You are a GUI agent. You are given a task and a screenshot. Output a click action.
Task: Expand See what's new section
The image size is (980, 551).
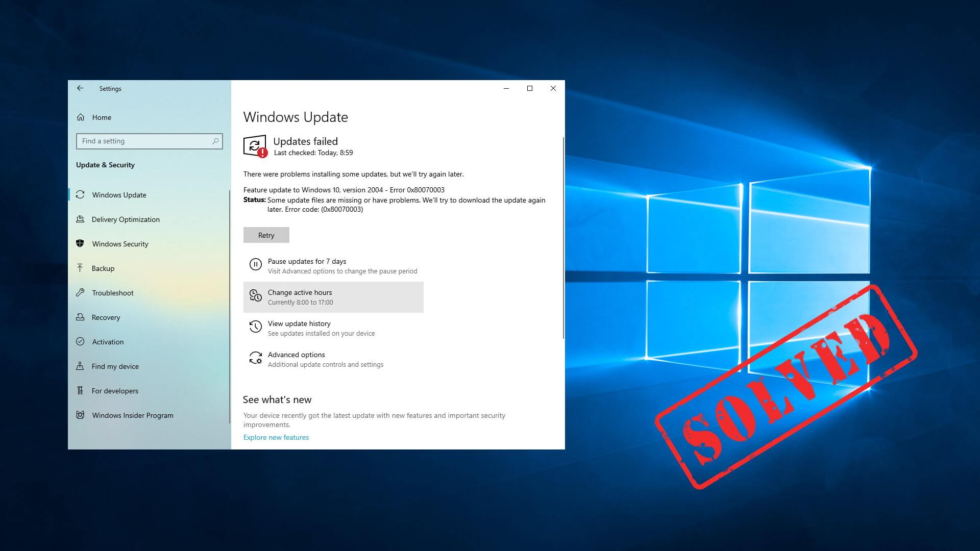click(277, 399)
